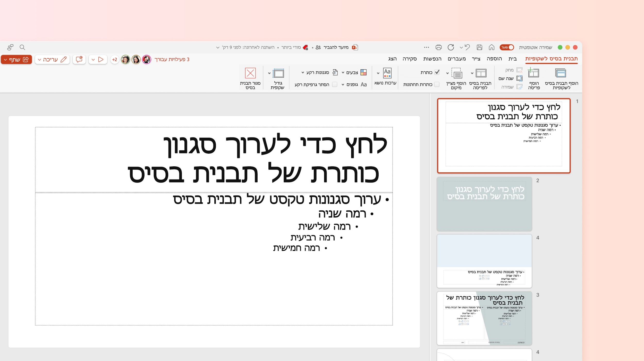This screenshot has width=644, height=361.
Task: Click the מיועד להגביר document title
Action: pos(336,47)
